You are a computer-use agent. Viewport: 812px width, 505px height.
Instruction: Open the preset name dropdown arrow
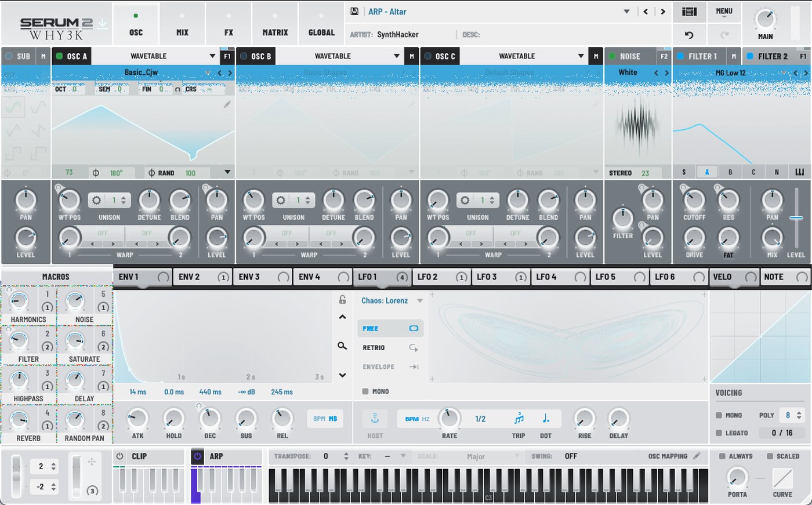(x=626, y=12)
